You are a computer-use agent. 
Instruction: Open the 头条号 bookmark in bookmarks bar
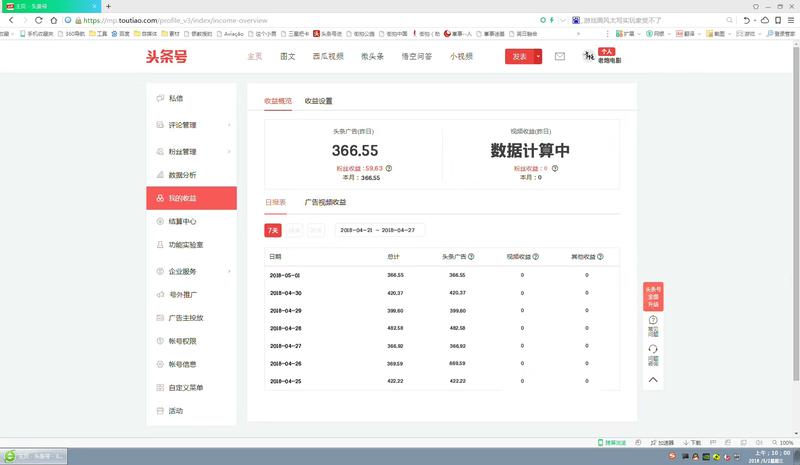pos(328,34)
